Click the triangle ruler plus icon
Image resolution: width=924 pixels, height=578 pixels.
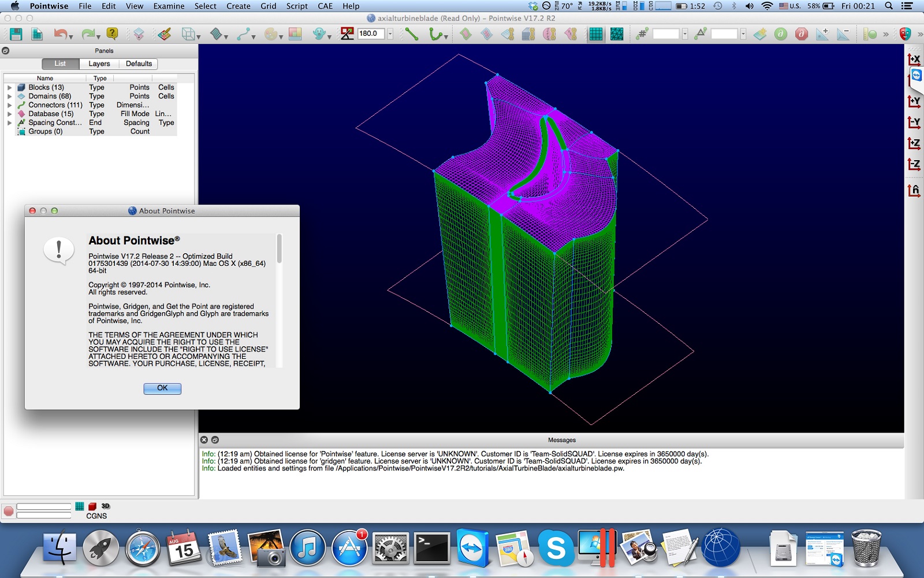[822, 34]
